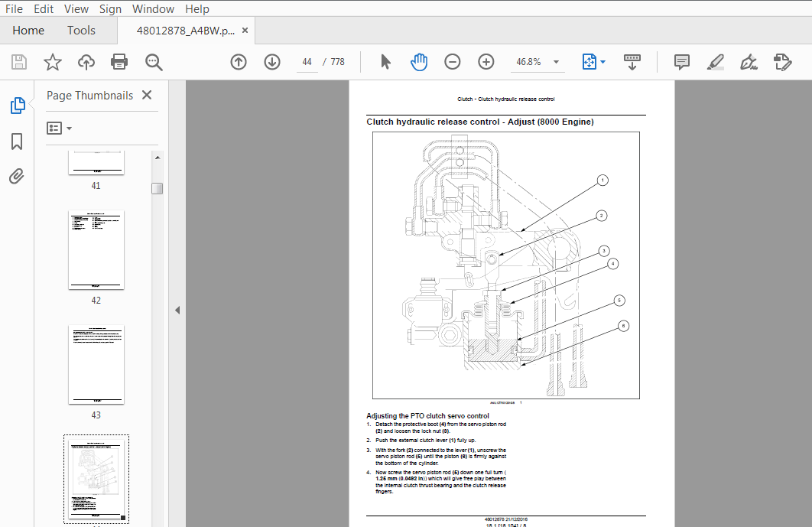Screen dimensions: 812x527
Task: Collapse the navigation pane arrow
Action: coord(177,310)
